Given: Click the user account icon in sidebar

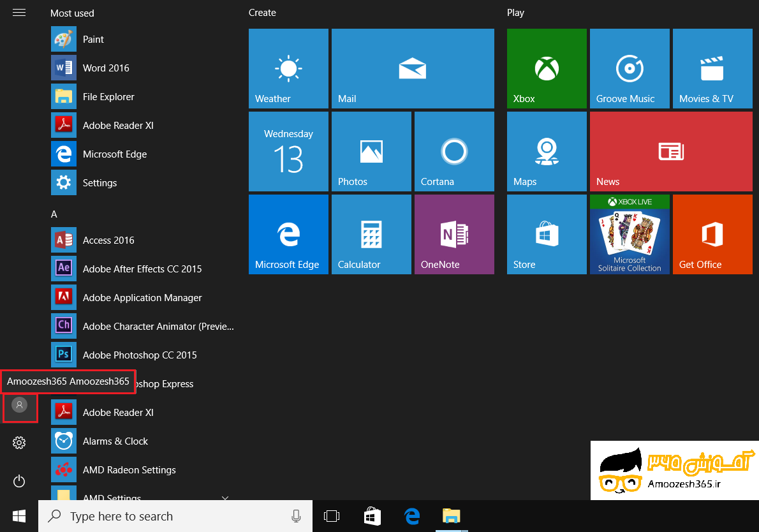Looking at the screenshot, I should [x=19, y=404].
